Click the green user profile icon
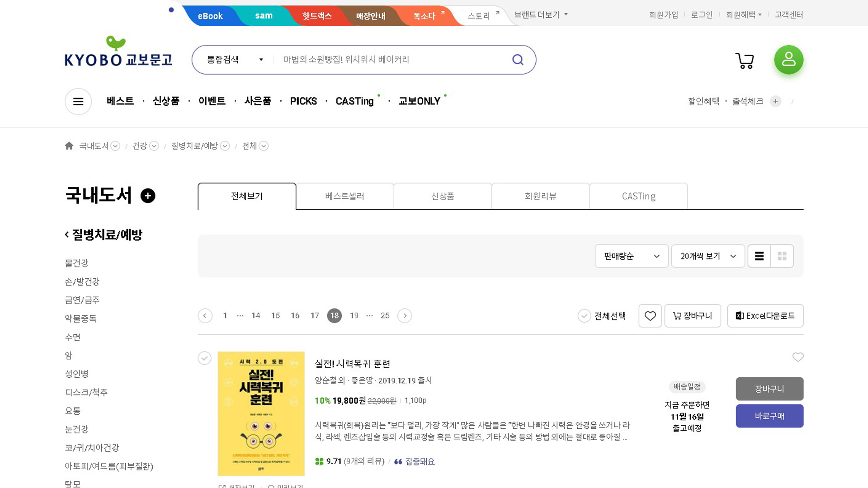 [788, 60]
